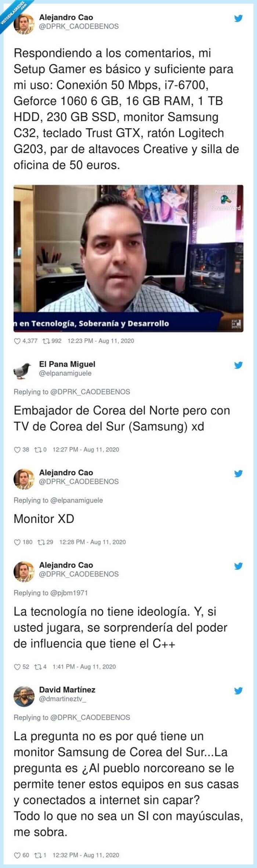This screenshot has height=868, width=257.
Task: Click the retweet icon showing 992
Action: [47, 341]
